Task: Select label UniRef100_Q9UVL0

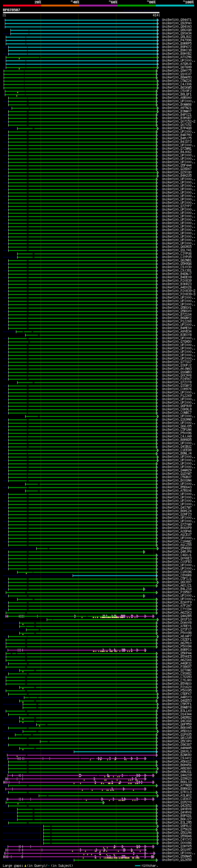Action: 176,751
